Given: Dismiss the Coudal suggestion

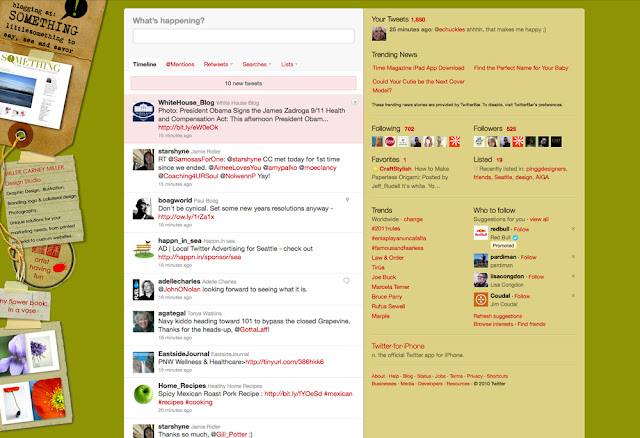Looking at the screenshot, I should (x=573, y=296).
